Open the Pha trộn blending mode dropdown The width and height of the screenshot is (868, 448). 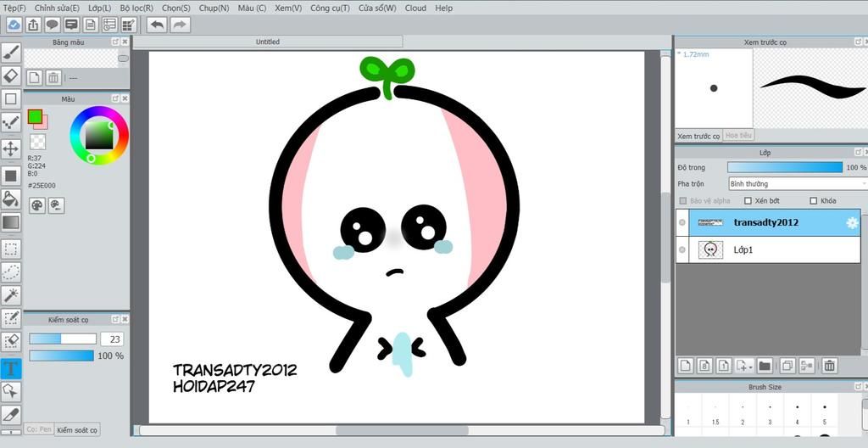pos(798,183)
